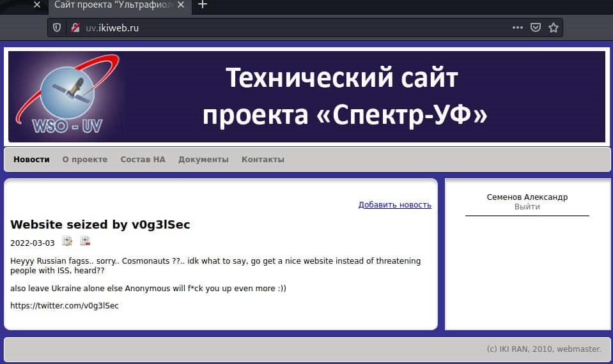Click the tracking protection shield icon
Viewport: 613px width, 364px height.
pos(57,27)
